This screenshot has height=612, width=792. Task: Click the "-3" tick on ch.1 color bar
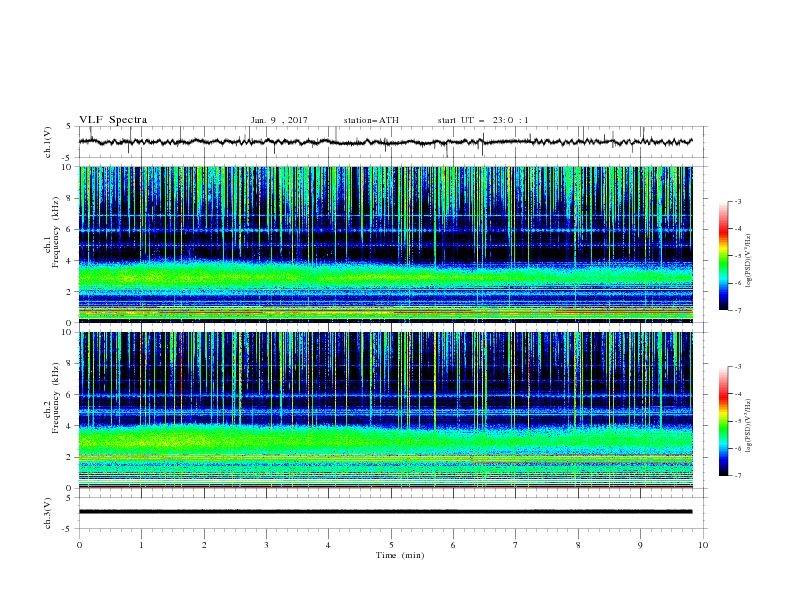(738, 201)
